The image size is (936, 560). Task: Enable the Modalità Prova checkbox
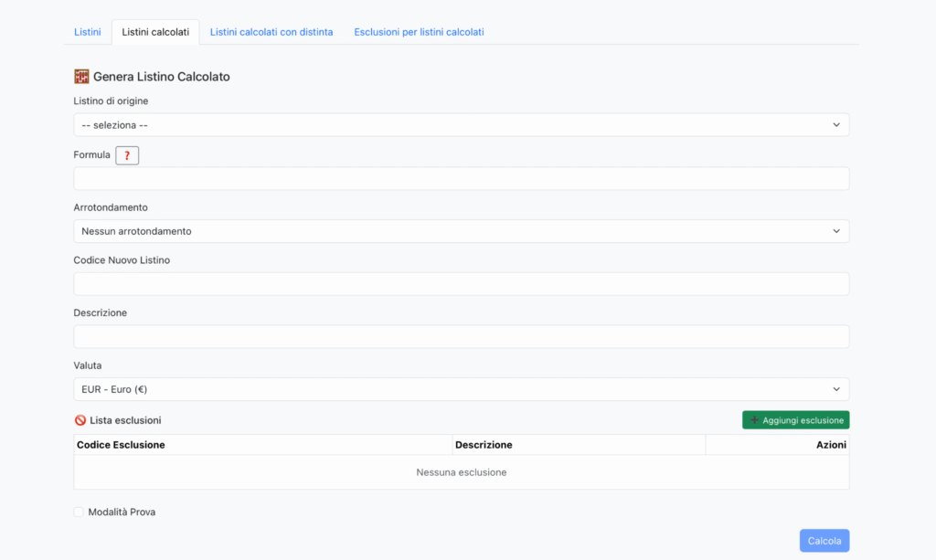[79, 512]
